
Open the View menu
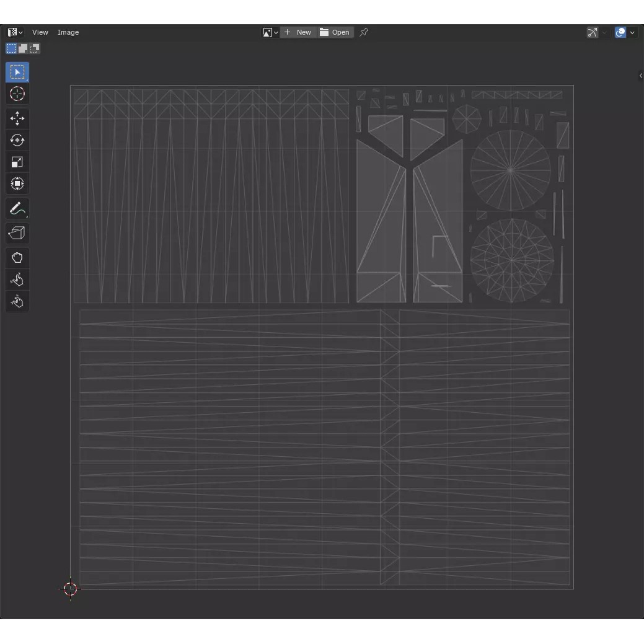pos(40,32)
